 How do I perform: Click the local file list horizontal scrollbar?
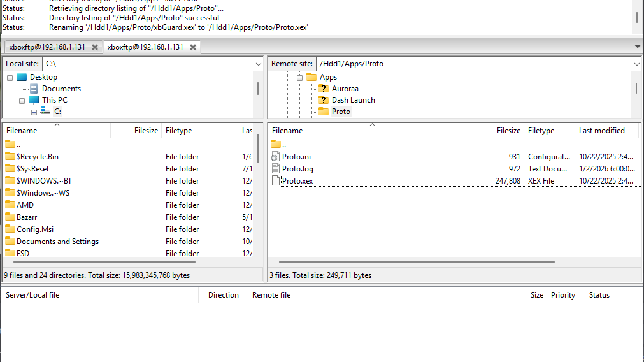pos(104,262)
